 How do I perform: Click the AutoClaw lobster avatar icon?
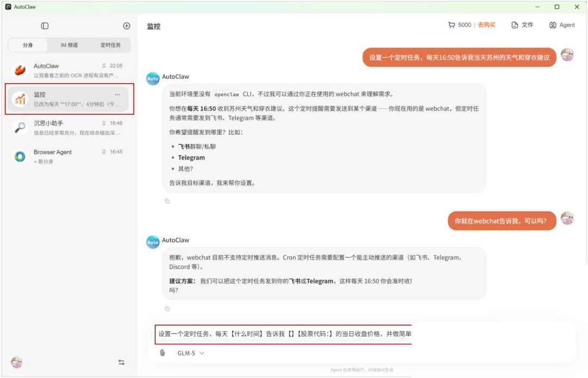20,70
